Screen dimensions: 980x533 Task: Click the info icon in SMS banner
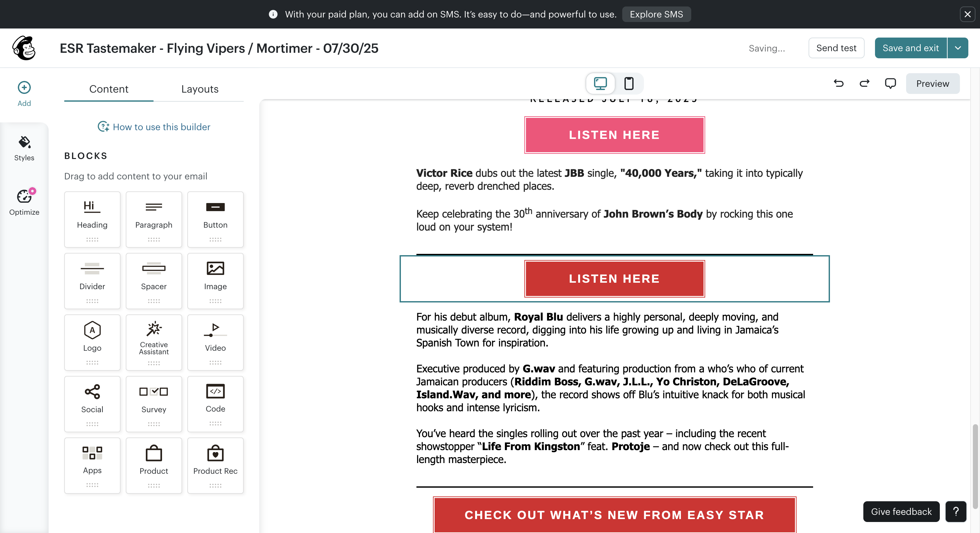pos(273,15)
